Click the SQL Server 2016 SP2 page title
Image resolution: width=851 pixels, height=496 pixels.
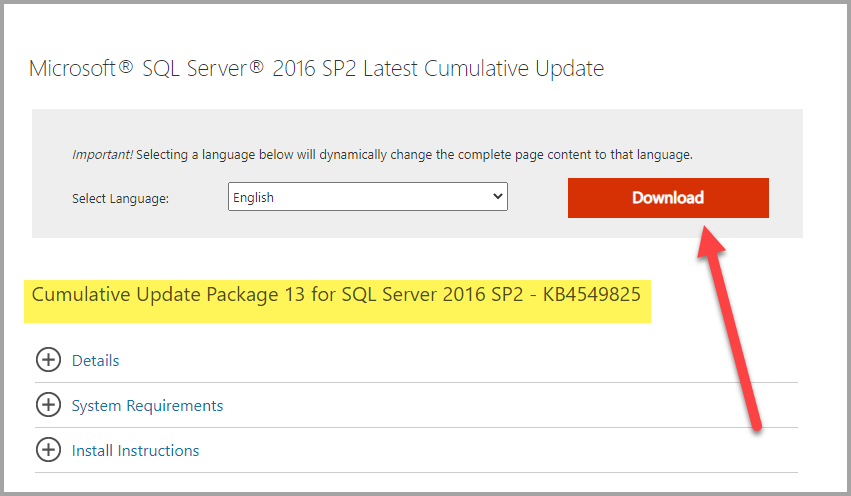(x=316, y=68)
